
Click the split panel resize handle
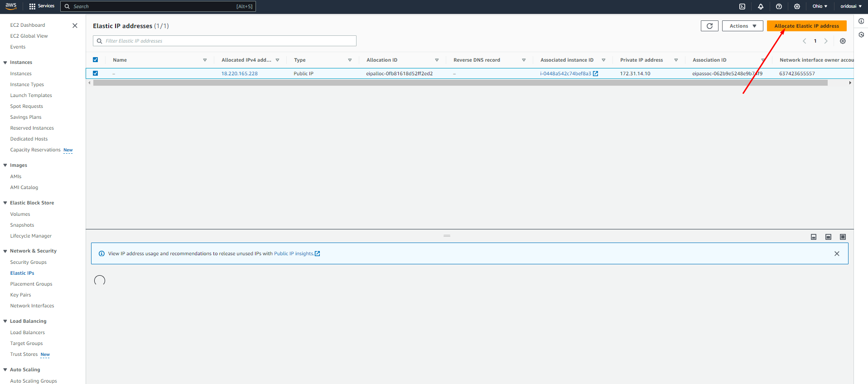click(447, 236)
